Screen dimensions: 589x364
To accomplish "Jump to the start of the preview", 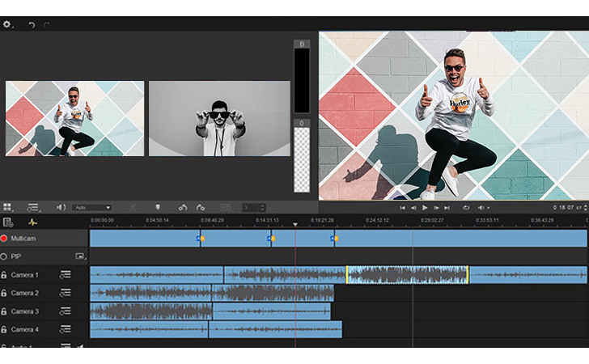I will coord(402,208).
